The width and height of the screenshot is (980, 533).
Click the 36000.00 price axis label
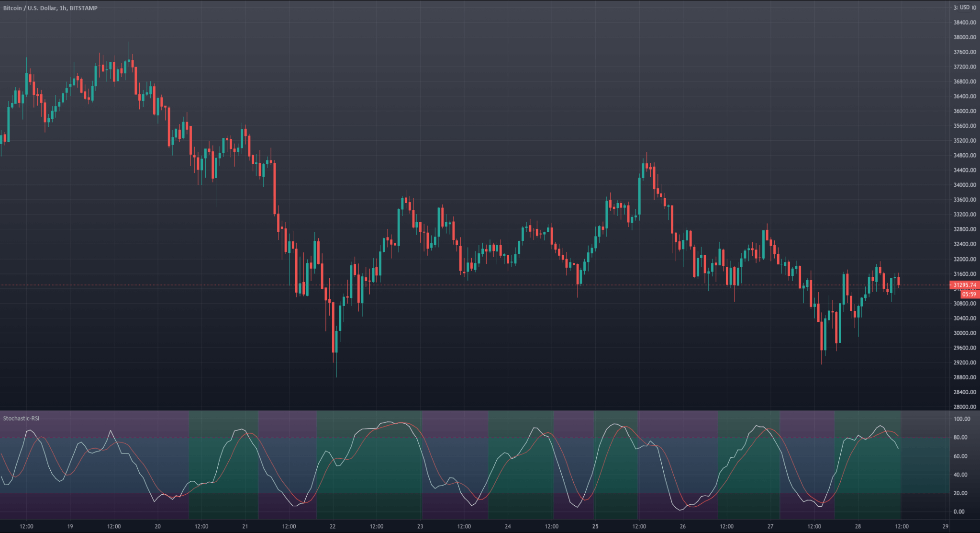pyautogui.click(x=964, y=111)
